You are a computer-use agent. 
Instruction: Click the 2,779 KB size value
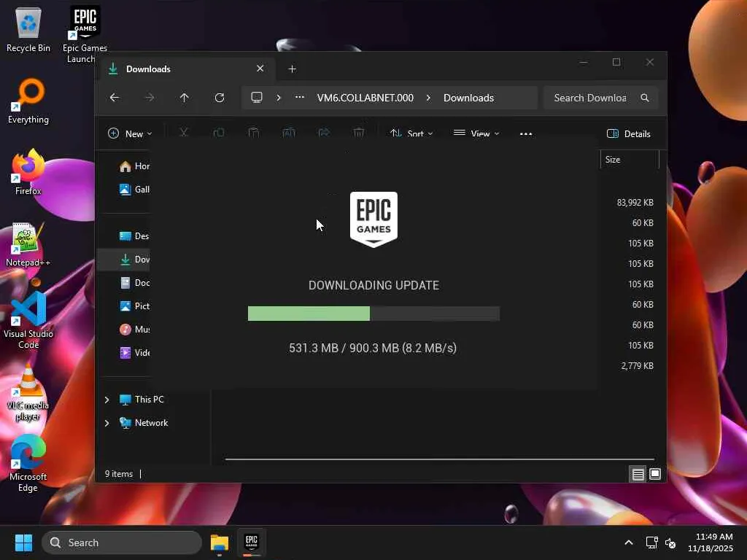(x=638, y=366)
